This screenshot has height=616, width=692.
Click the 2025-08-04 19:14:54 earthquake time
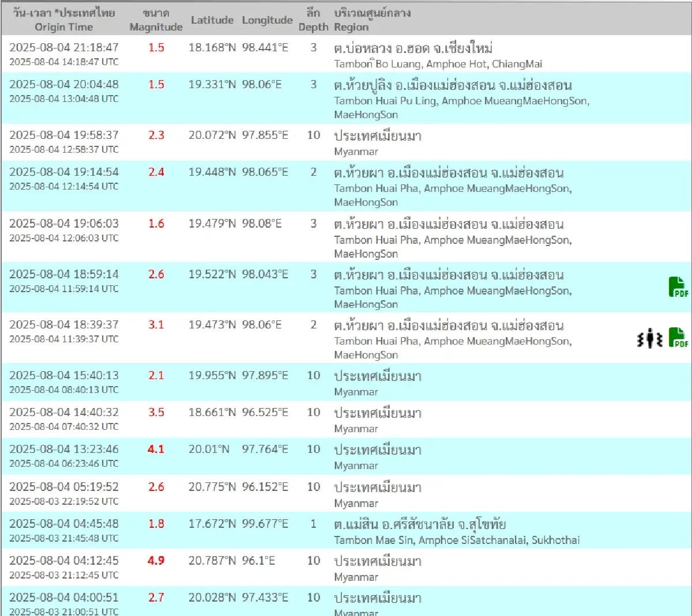pyautogui.click(x=63, y=172)
